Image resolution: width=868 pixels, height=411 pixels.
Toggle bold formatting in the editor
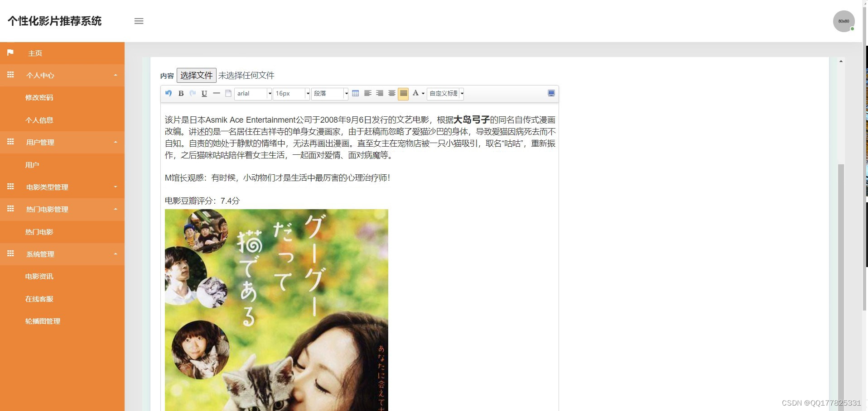tap(181, 94)
